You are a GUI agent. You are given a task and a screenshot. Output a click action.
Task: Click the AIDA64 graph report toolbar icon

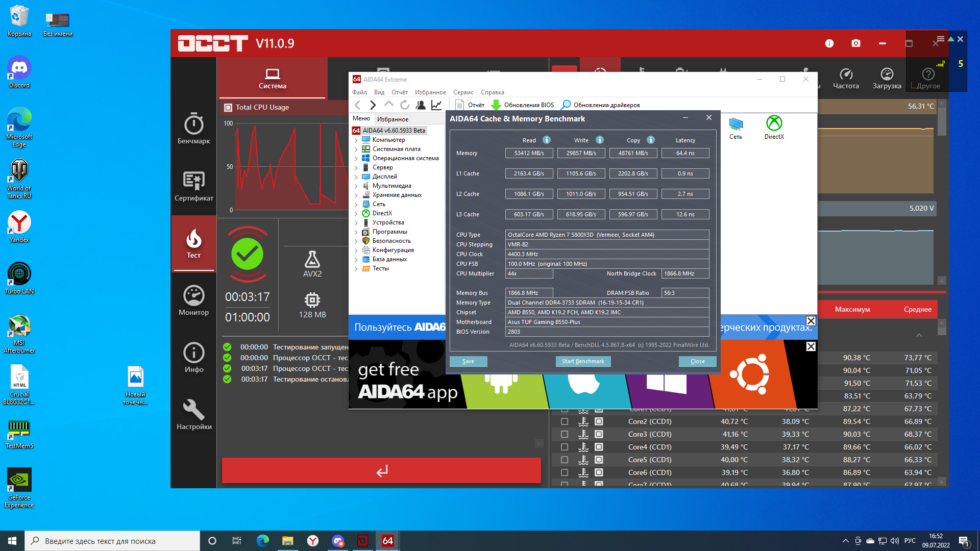pos(436,105)
